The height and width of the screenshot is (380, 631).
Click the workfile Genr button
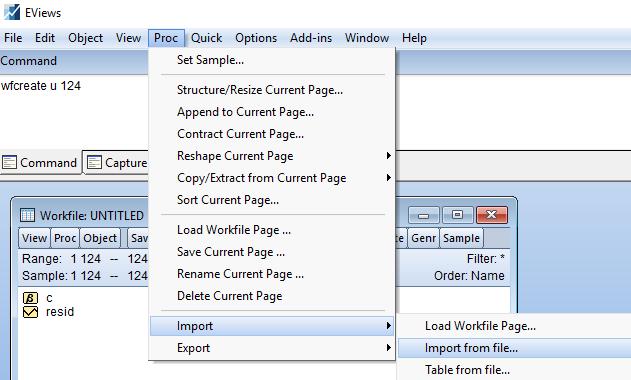point(423,238)
